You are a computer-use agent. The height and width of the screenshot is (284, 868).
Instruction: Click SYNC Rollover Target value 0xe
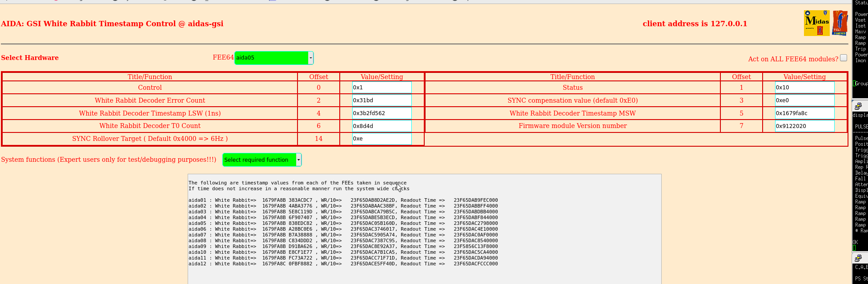pyautogui.click(x=382, y=139)
